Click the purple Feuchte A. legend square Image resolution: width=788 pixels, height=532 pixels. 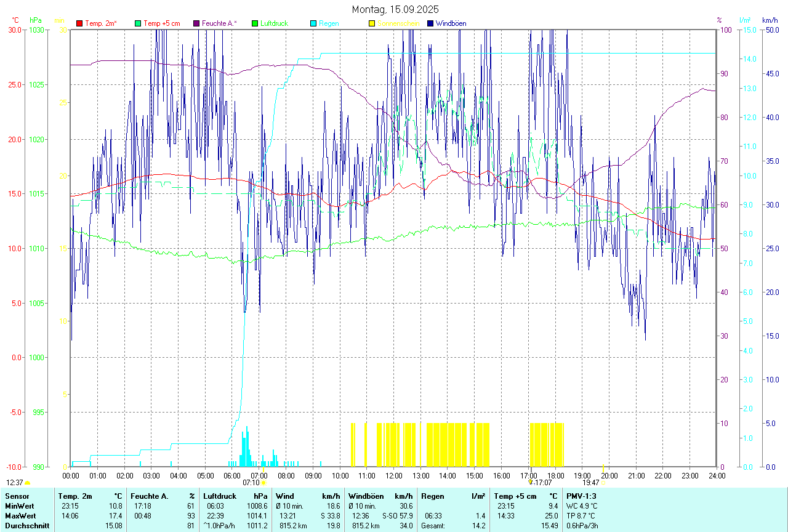(196, 23)
